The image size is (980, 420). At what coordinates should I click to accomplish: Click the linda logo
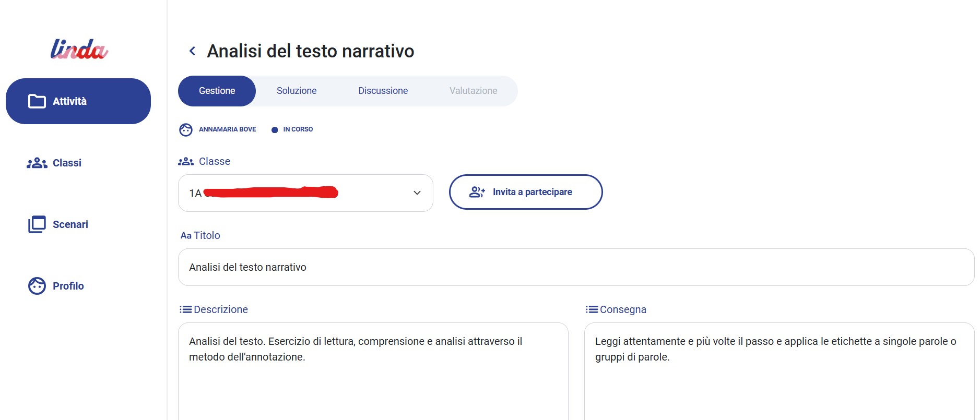[x=79, y=49]
